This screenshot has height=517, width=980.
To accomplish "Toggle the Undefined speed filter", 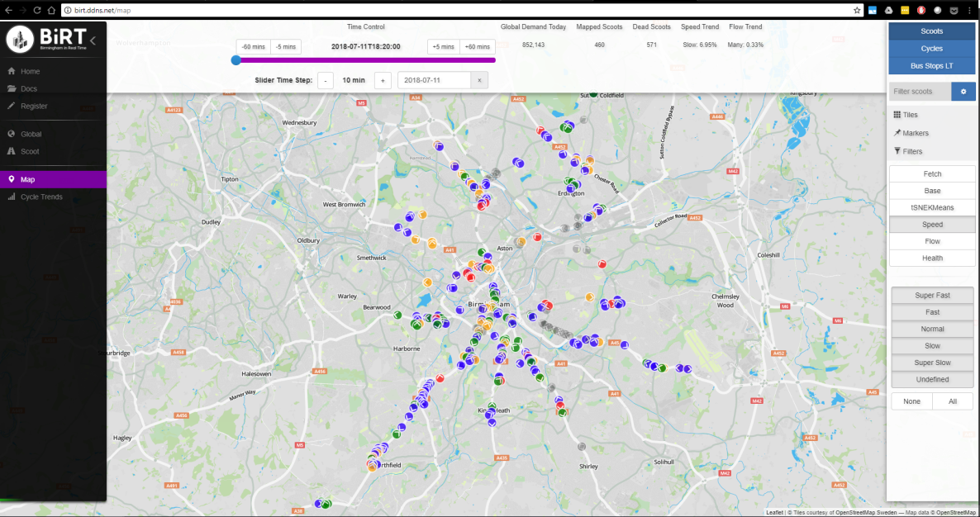I will (x=932, y=380).
